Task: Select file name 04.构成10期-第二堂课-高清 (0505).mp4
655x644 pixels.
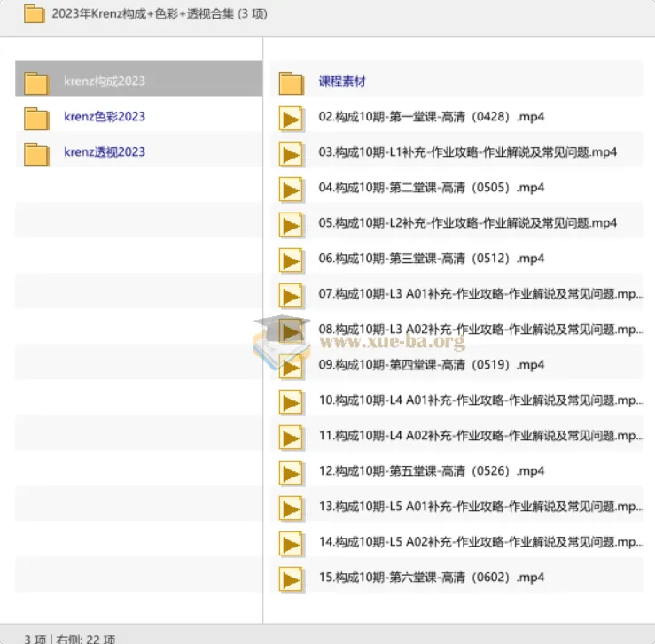Action: click(x=431, y=188)
